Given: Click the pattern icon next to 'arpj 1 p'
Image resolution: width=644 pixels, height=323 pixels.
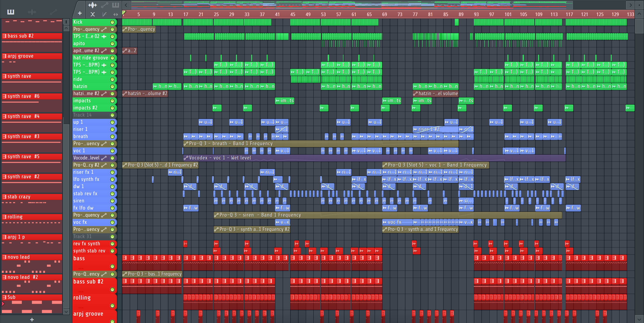Looking at the screenshot, I should point(4,237).
